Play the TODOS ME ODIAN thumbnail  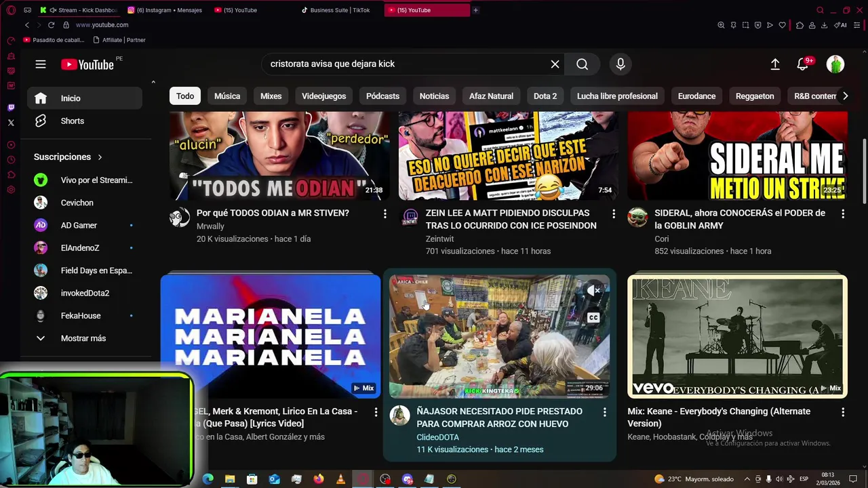pos(279,156)
